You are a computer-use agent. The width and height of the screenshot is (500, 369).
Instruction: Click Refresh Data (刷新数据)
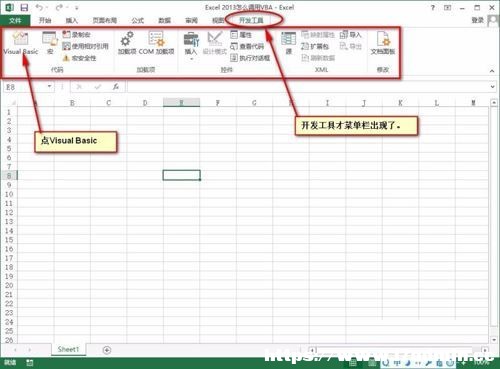click(x=318, y=58)
